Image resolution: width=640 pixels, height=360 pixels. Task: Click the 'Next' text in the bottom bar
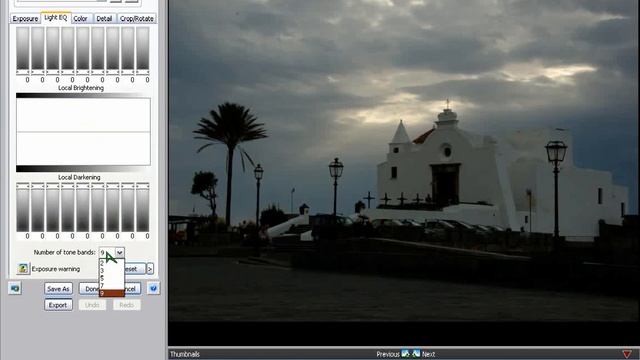tap(428, 354)
